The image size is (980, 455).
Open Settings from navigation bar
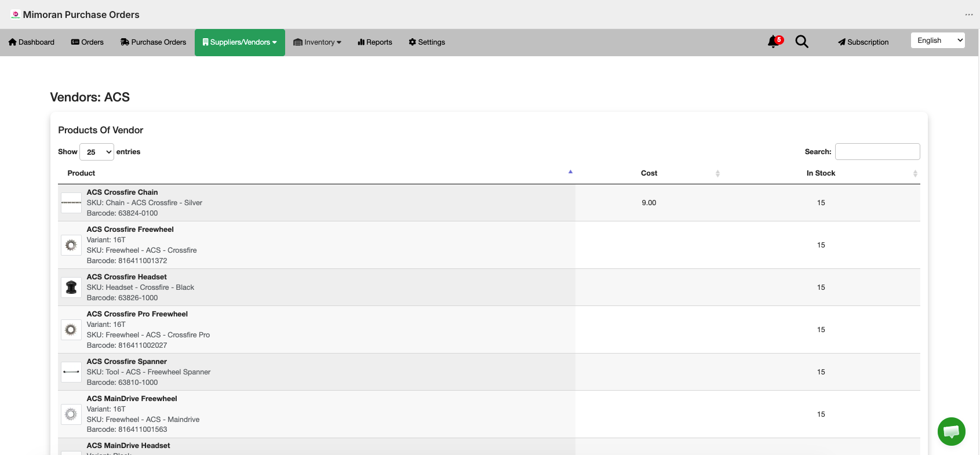coord(427,42)
